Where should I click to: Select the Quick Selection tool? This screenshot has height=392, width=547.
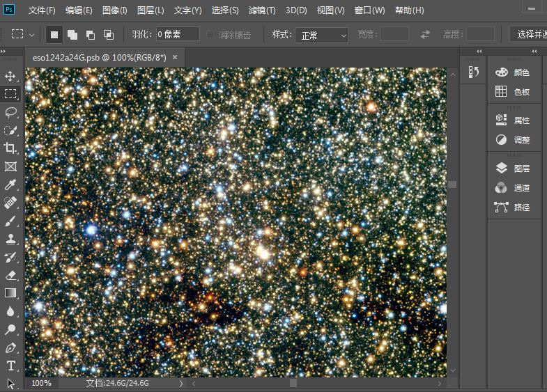click(x=10, y=130)
